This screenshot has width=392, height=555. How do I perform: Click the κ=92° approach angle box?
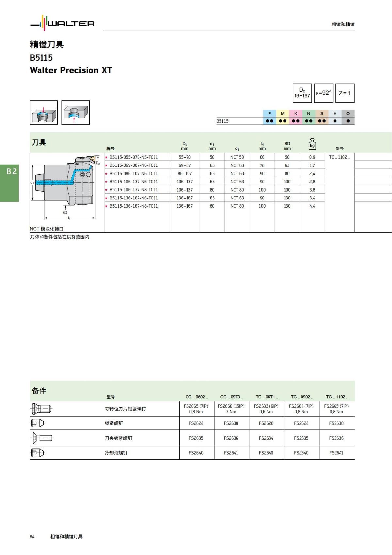click(324, 93)
